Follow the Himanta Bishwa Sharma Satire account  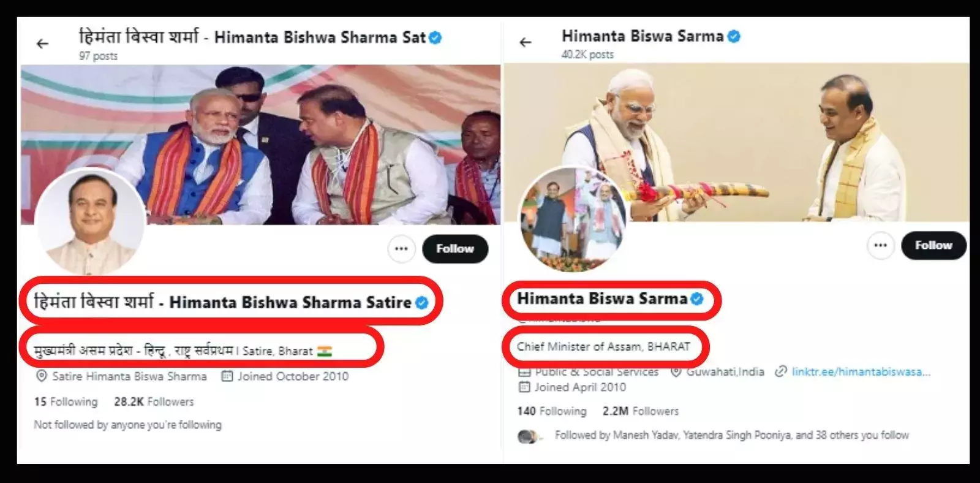[455, 249]
